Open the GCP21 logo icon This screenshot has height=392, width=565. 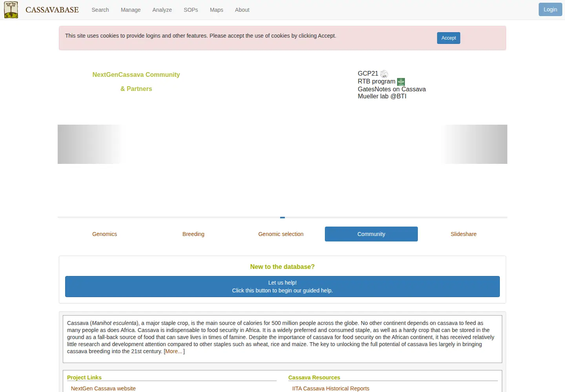pyautogui.click(x=384, y=74)
